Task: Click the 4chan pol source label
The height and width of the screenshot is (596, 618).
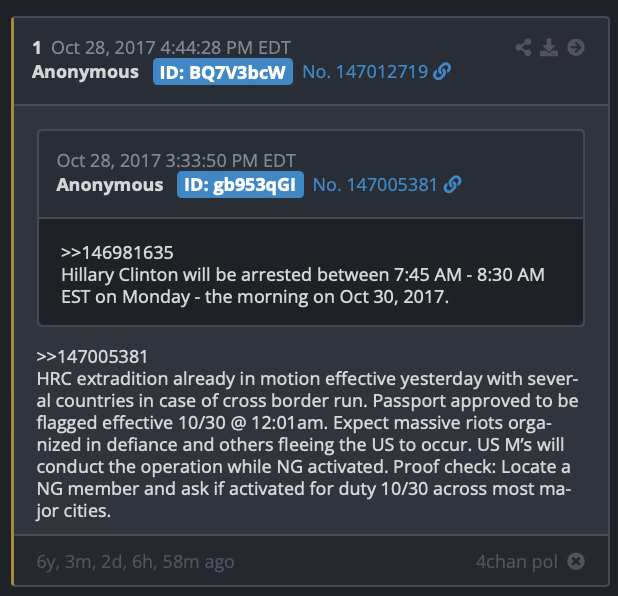Action: pyautogui.click(x=517, y=562)
